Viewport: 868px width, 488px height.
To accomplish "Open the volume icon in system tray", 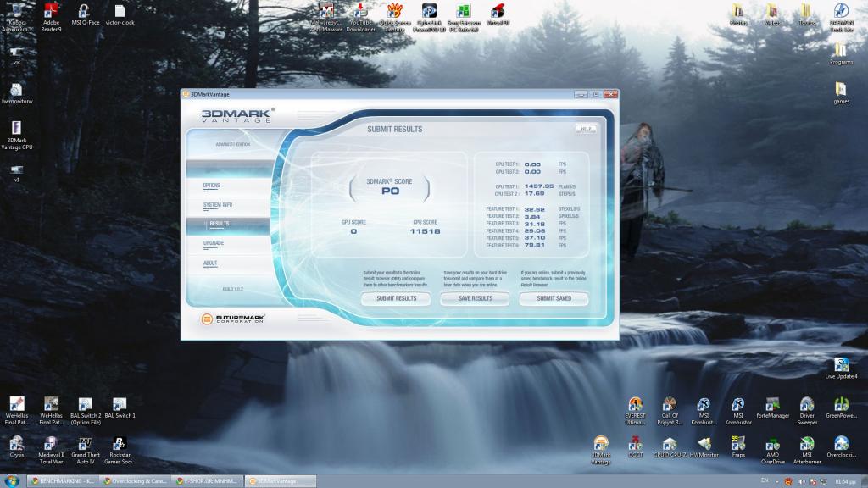I will click(802, 481).
